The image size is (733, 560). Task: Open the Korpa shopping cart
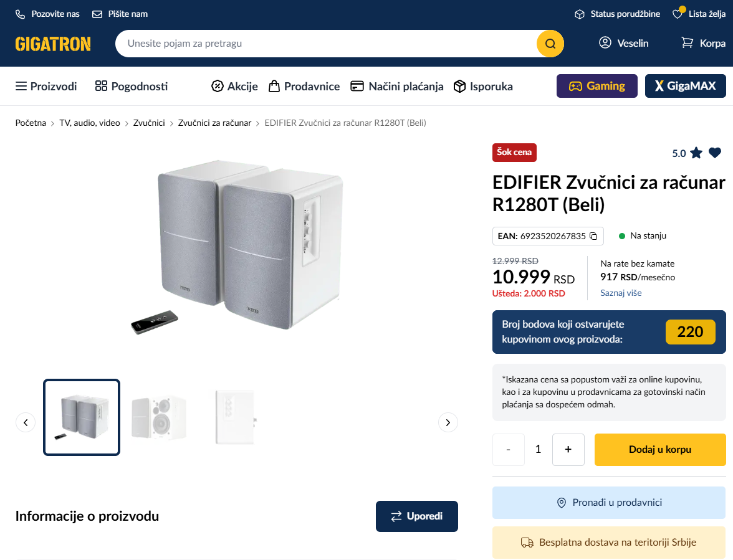click(x=703, y=43)
